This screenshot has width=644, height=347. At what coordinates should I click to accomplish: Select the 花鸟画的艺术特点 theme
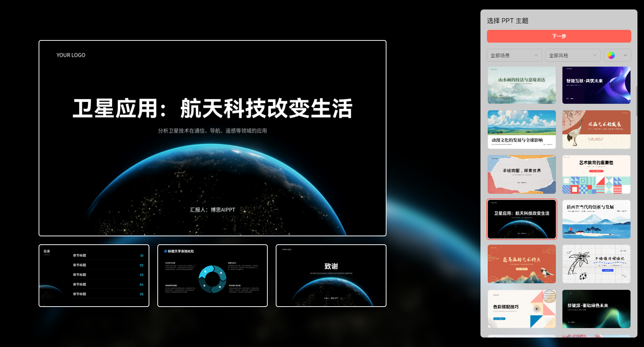522,264
